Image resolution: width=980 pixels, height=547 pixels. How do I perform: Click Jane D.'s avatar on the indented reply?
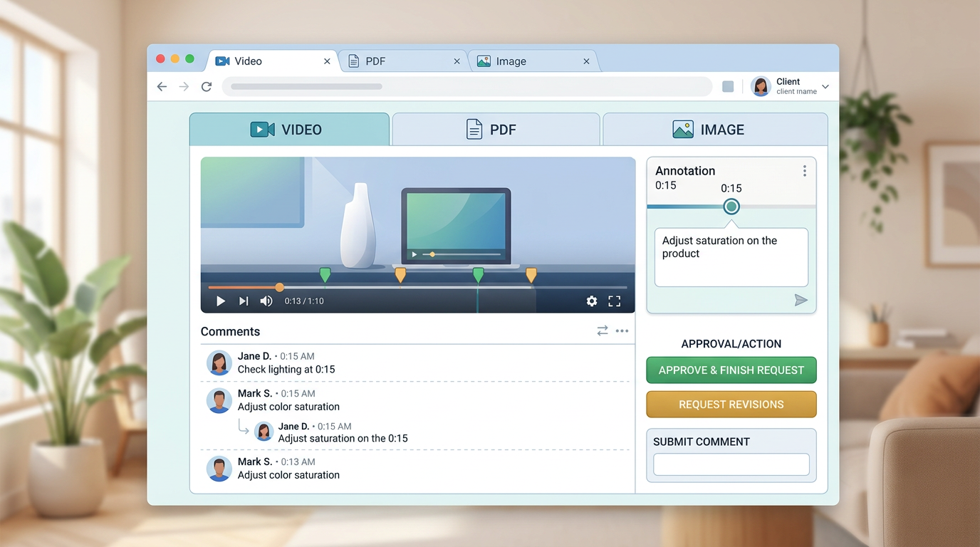point(264,432)
